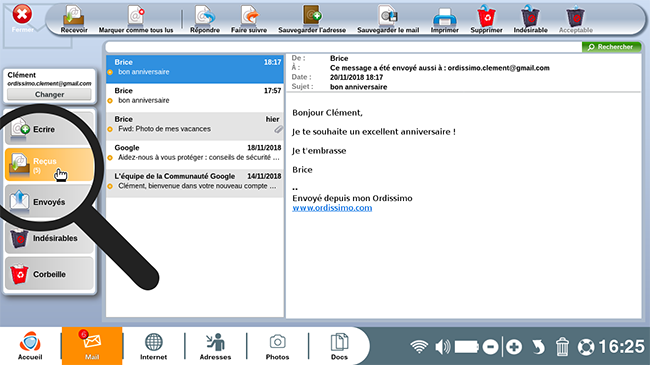Click the paperclip attachment icon on Fwd email
The width and height of the screenshot is (650, 365).
pyautogui.click(x=278, y=129)
